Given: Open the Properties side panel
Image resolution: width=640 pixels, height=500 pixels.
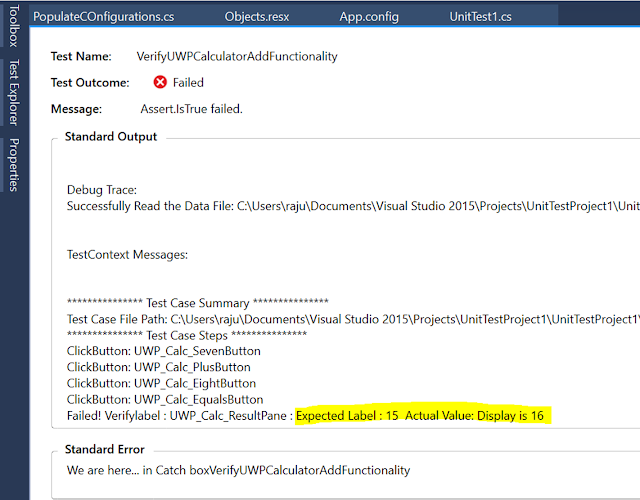Looking at the screenshot, I should point(13,165).
